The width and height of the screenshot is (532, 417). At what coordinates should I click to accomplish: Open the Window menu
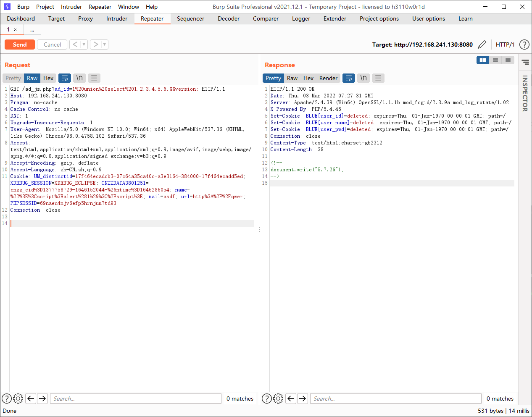click(129, 7)
